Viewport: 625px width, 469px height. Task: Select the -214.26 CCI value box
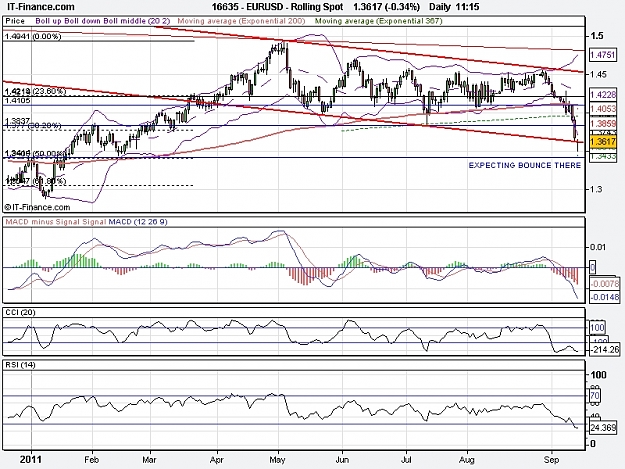tap(605, 350)
